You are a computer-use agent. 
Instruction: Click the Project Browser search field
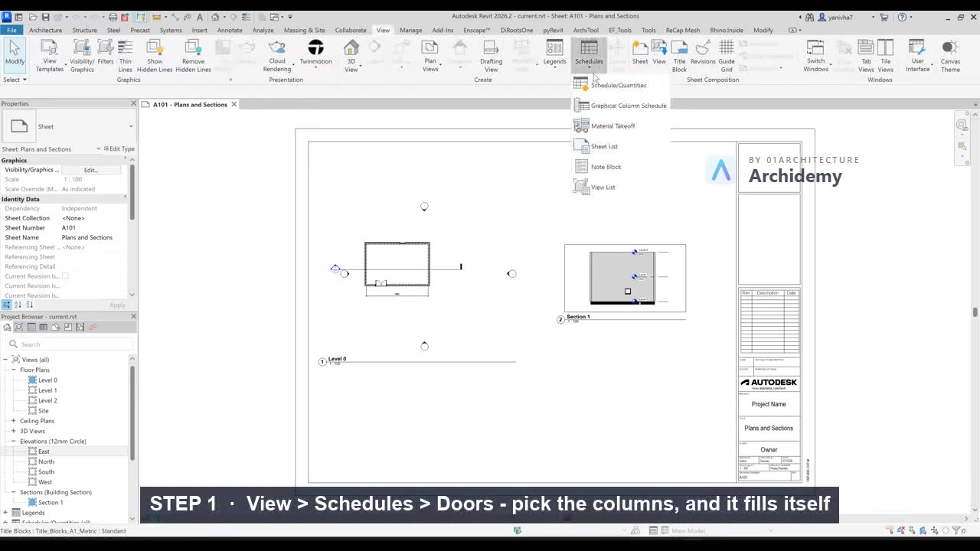click(x=69, y=344)
